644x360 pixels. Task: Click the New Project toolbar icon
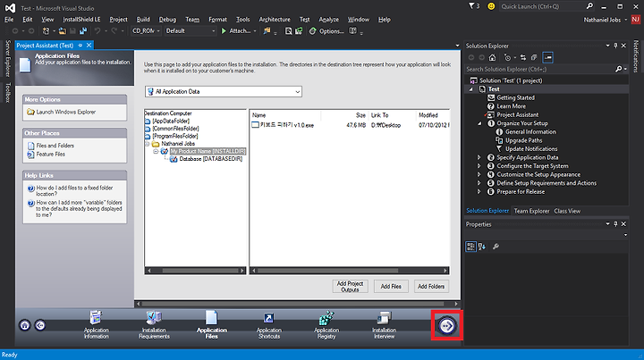46,30
